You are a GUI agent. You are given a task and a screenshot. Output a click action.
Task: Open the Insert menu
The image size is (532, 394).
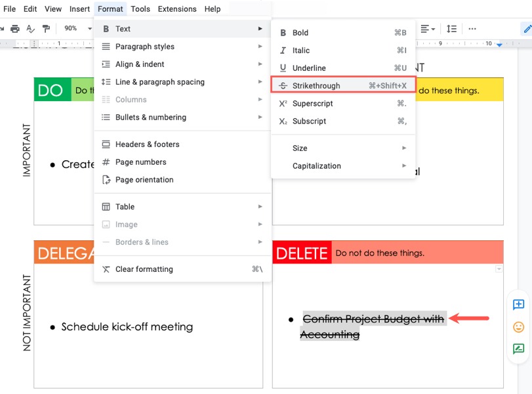click(x=79, y=9)
